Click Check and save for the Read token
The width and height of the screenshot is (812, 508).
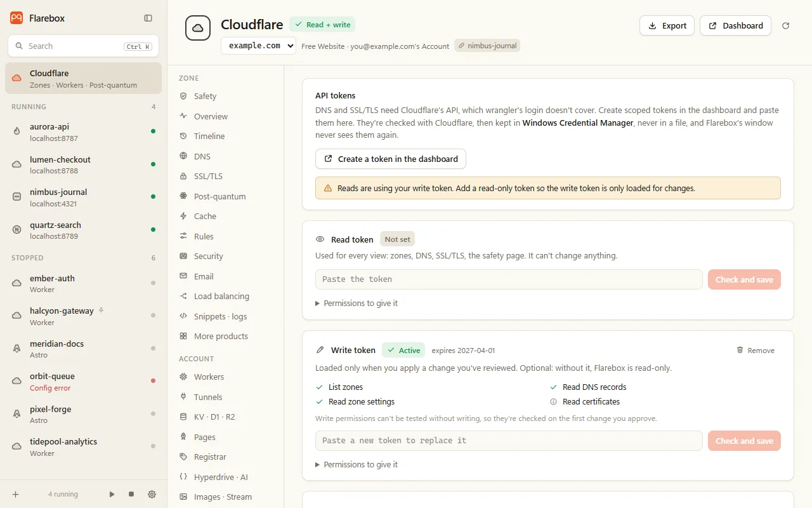pyautogui.click(x=744, y=279)
